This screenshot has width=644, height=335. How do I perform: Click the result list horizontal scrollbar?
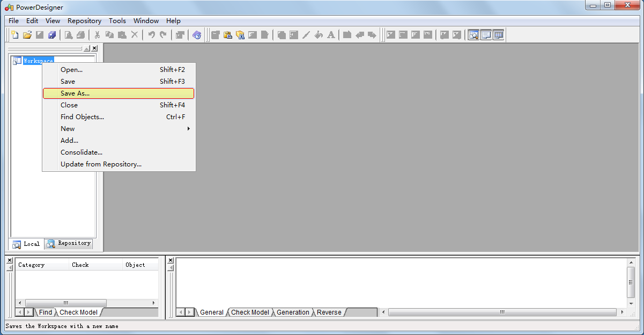pyautogui.click(x=86, y=303)
